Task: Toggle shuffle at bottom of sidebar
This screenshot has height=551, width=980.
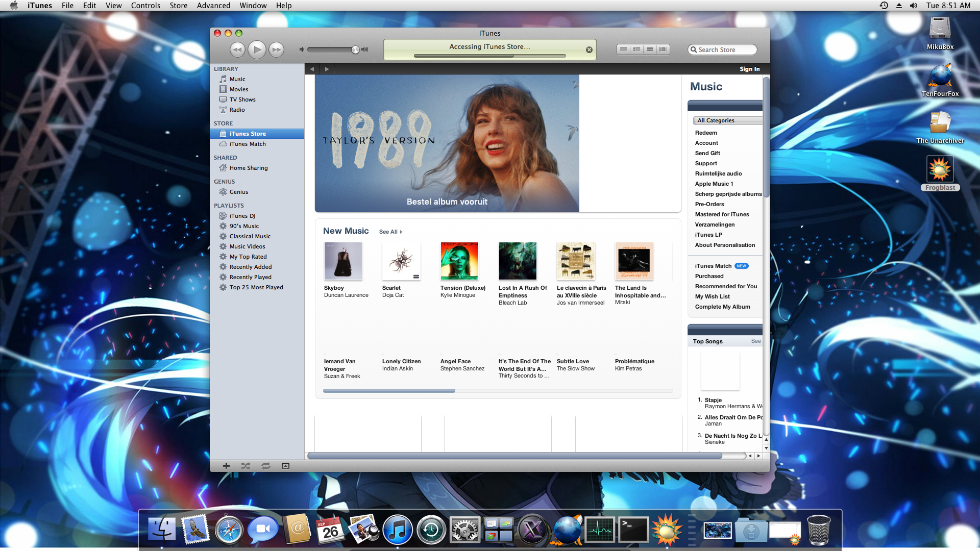Action: (x=246, y=466)
